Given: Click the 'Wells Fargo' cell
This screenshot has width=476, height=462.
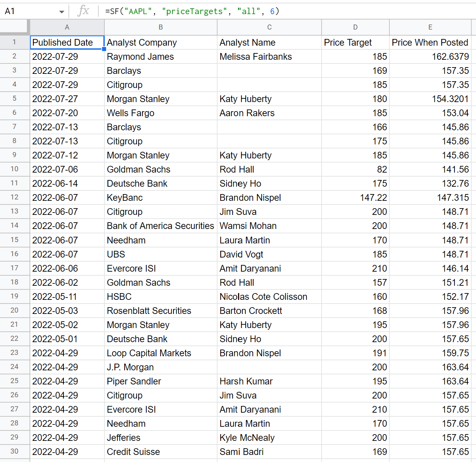Looking at the screenshot, I should pos(161,113).
